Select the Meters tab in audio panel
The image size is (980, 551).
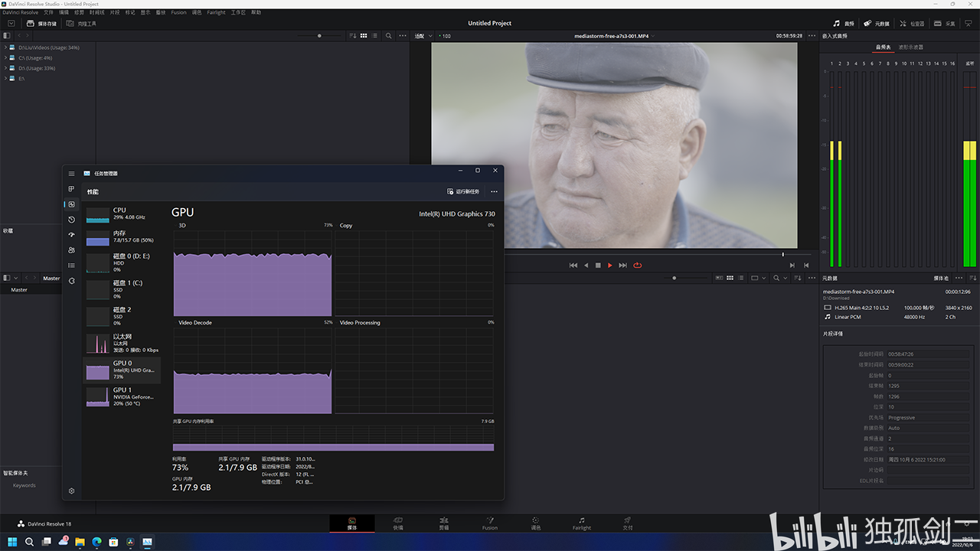pos(883,47)
